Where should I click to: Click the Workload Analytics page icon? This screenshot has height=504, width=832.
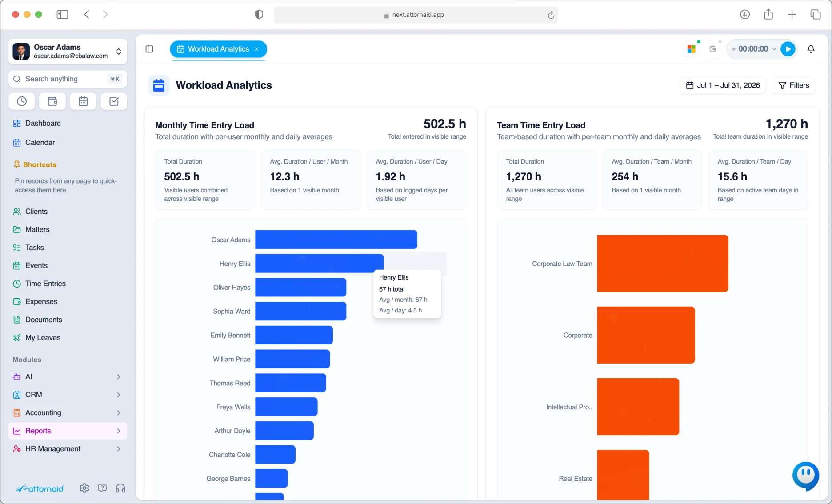point(159,85)
